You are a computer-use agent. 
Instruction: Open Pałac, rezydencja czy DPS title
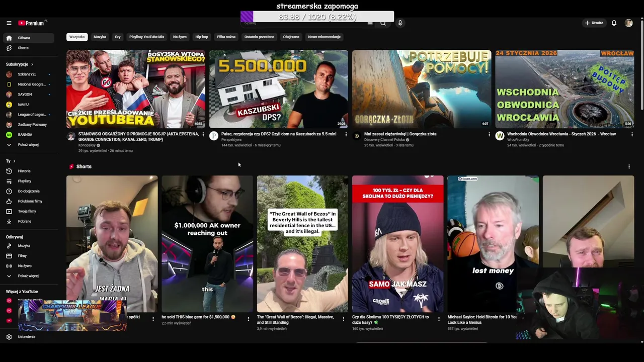point(279,134)
